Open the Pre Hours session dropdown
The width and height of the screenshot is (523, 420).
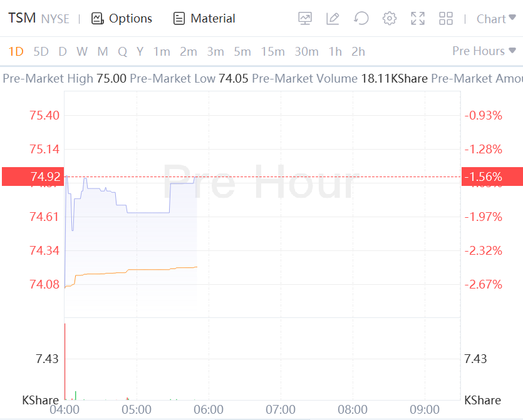point(484,51)
